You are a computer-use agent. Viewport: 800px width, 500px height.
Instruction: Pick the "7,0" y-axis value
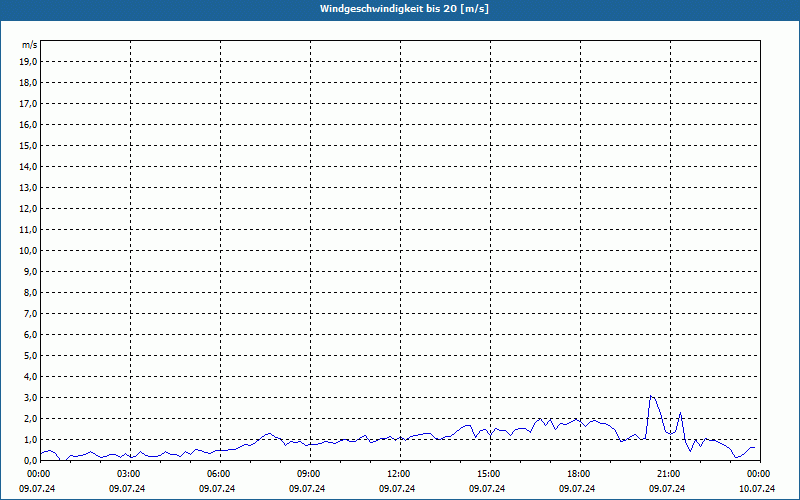(x=31, y=313)
